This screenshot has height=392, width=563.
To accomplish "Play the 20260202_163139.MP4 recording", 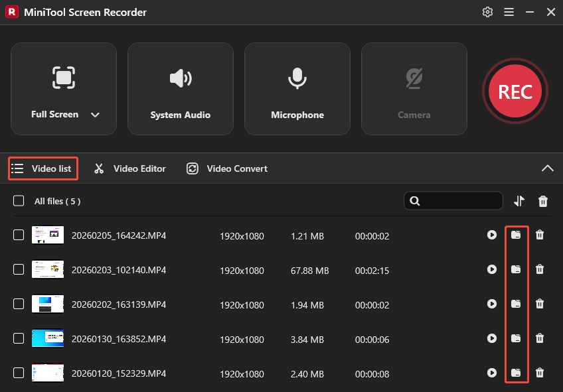I will 492,304.
